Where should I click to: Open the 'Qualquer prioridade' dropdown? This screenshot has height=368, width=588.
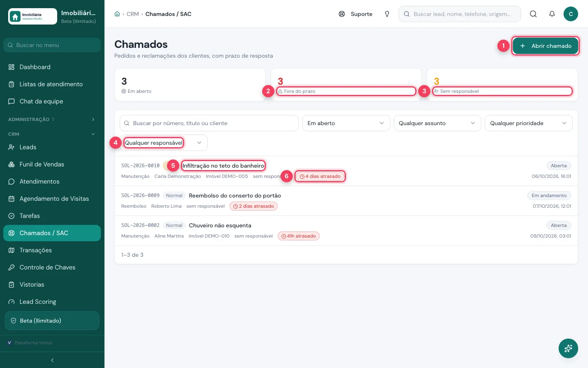point(529,123)
